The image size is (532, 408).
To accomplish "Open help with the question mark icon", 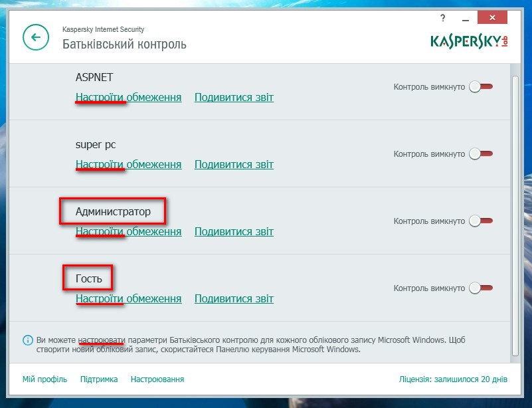I will point(442,18).
